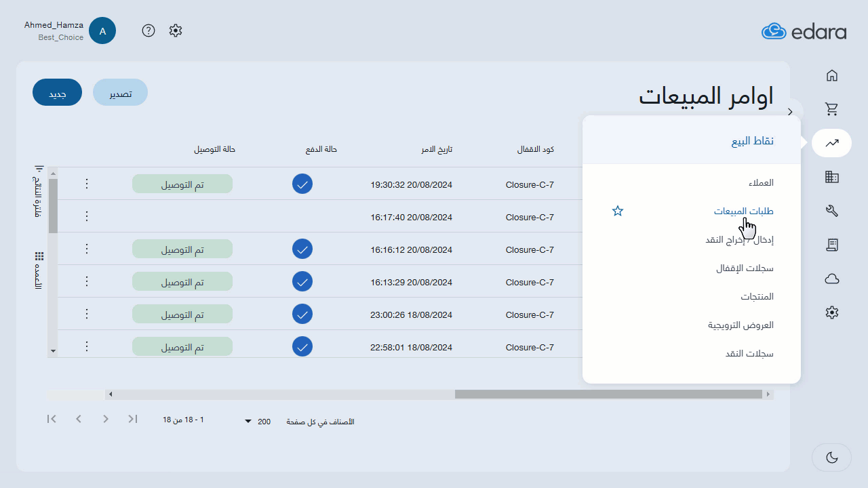
Task: Click تم التوصيل badge of the 22:58:01 order
Action: pyautogui.click(x=182, y=347)
